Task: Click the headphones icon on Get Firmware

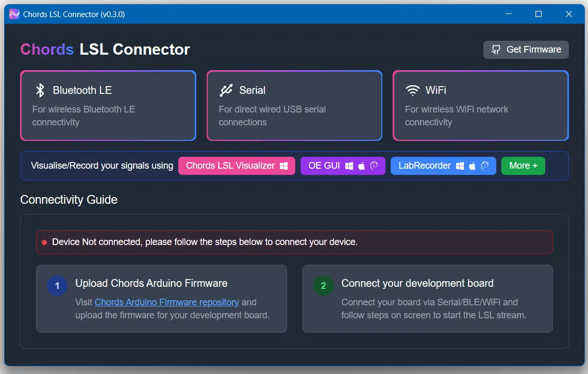Action: (x=496, y=50)
